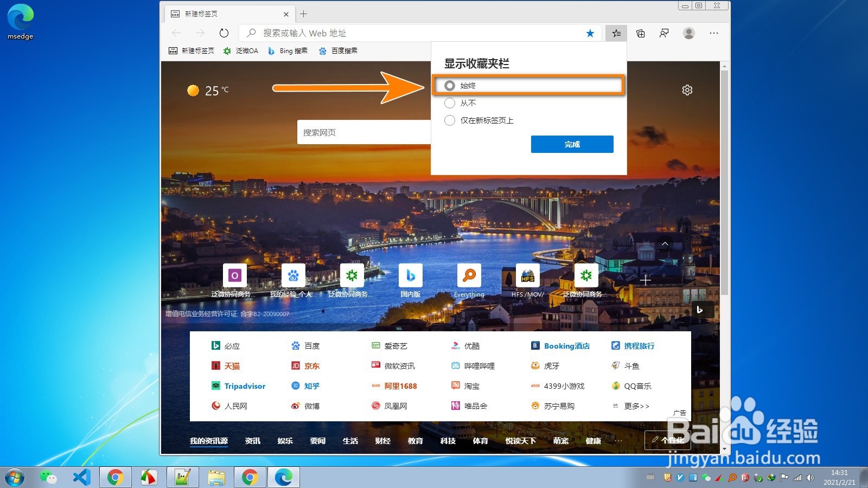This screenshot has width=868, height=488.
Task: Select the 仅在新标签页上 option
Action: pos(449,120)
